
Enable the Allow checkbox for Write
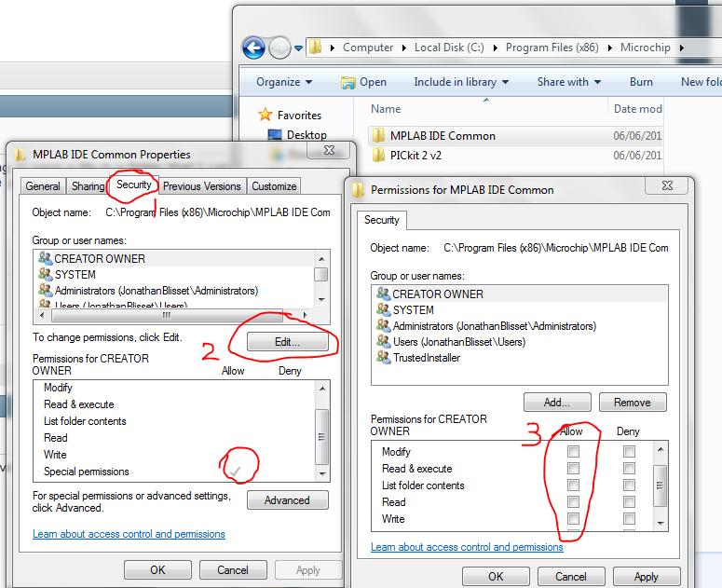574,519
